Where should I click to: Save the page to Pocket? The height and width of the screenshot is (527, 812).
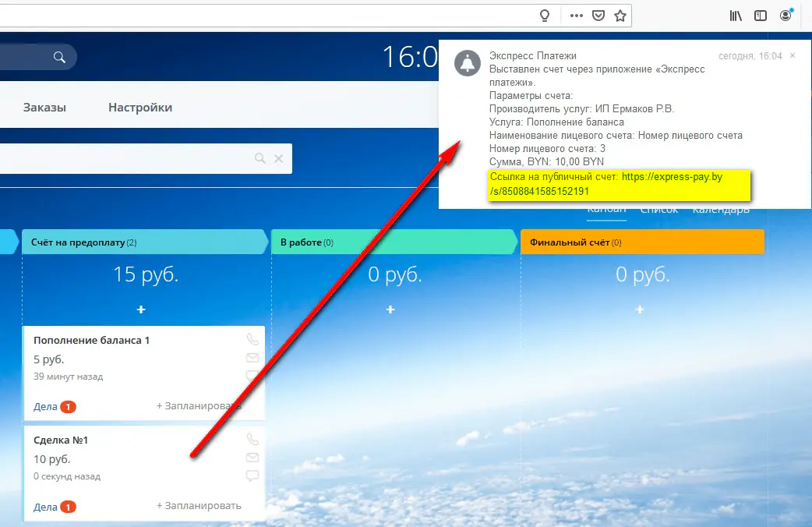(x=598, y=16)
